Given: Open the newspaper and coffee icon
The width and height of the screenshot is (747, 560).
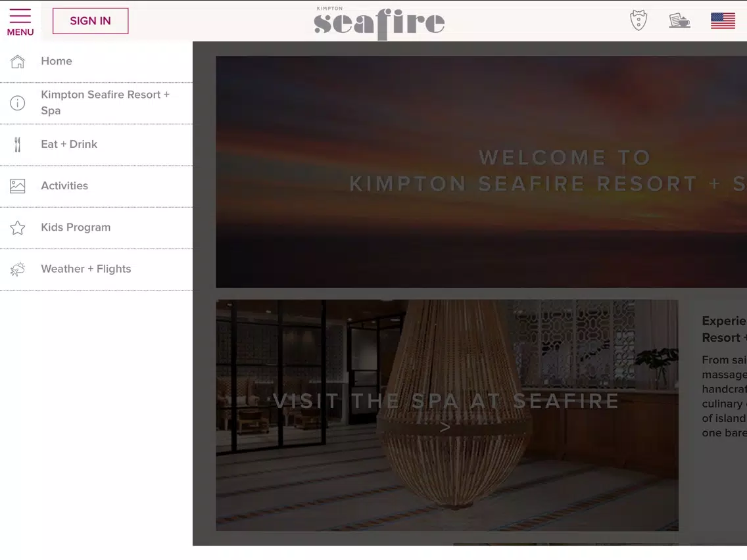Looking at the screenshot, I should coord(679,21).
